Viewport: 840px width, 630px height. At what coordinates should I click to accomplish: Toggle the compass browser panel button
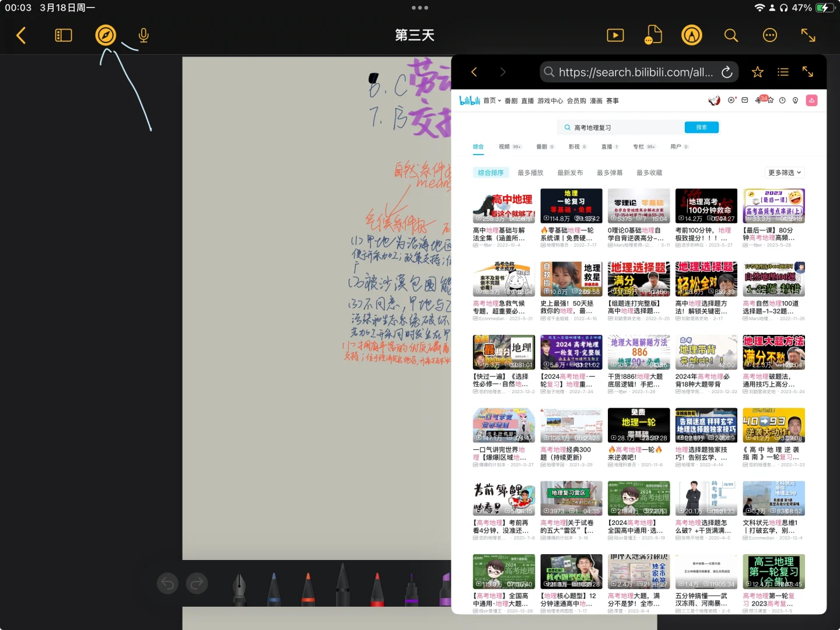106,36
